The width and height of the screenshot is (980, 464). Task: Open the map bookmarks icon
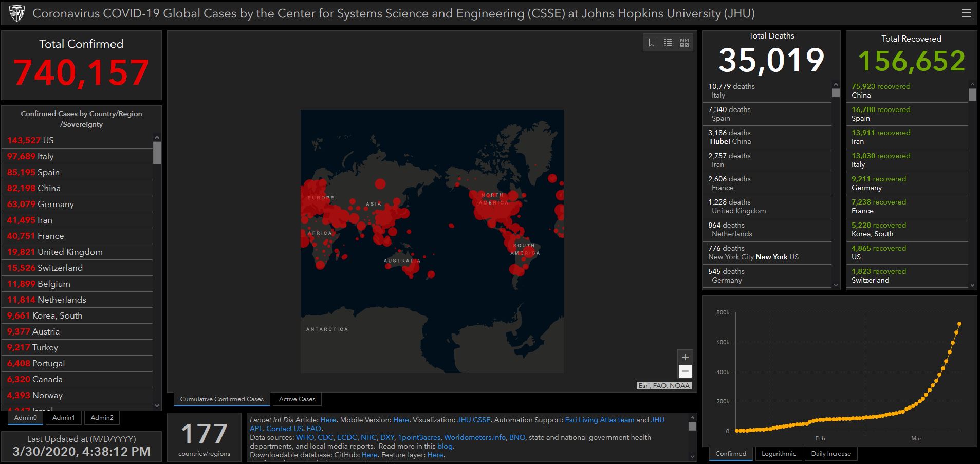[x=652, y=43]
